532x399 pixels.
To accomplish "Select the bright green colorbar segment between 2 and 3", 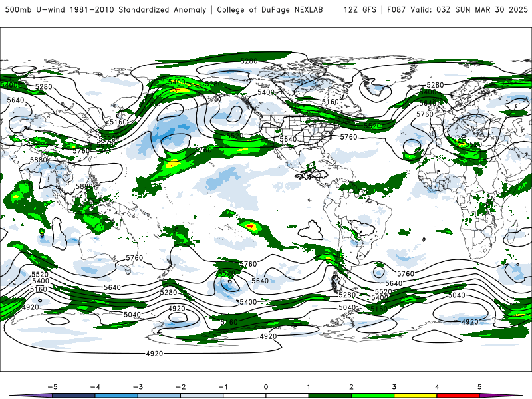I will (x=373, y=396).
